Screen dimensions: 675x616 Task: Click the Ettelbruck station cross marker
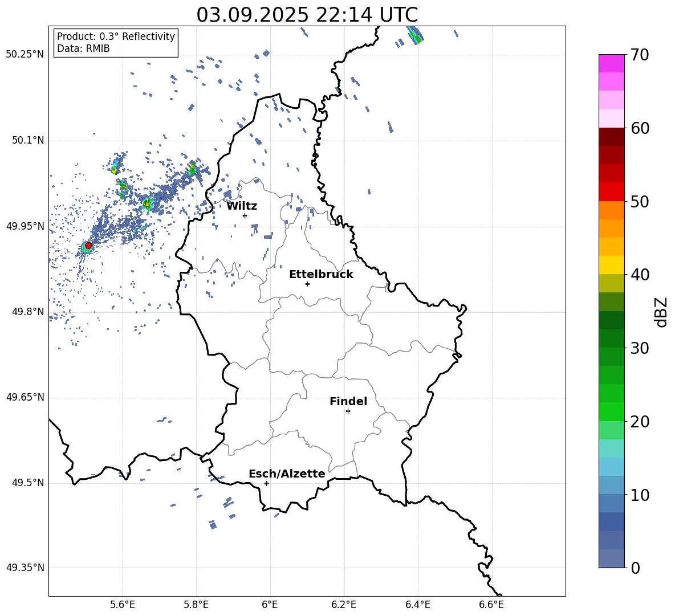click(307, 284)
